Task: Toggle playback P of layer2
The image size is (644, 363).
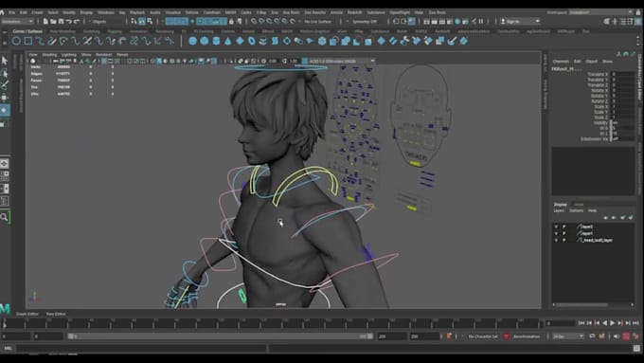Action: [563, 227]
